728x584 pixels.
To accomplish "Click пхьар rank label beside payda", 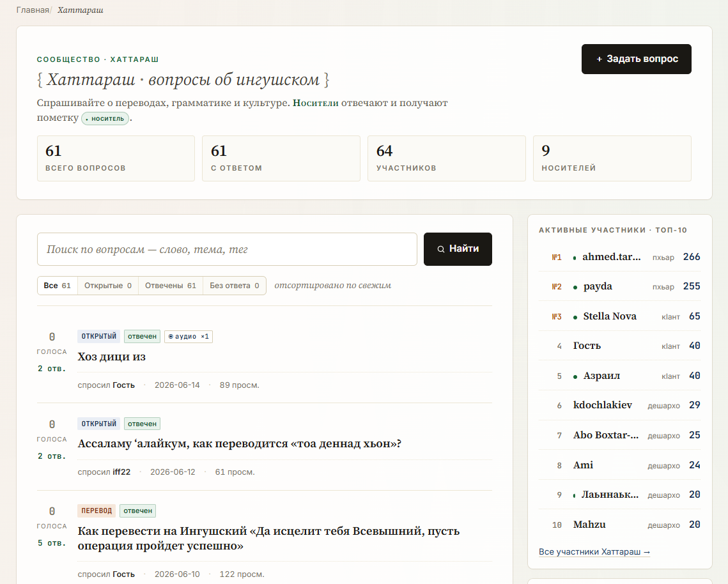I will click(663, 287).
